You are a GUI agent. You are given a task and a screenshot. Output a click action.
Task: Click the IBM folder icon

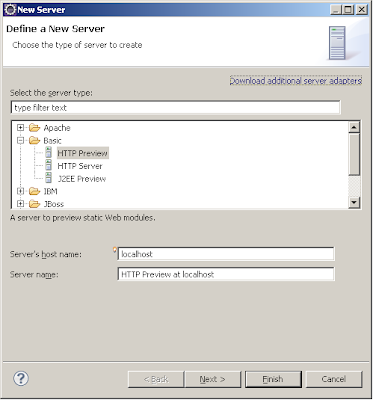point(34,191)
